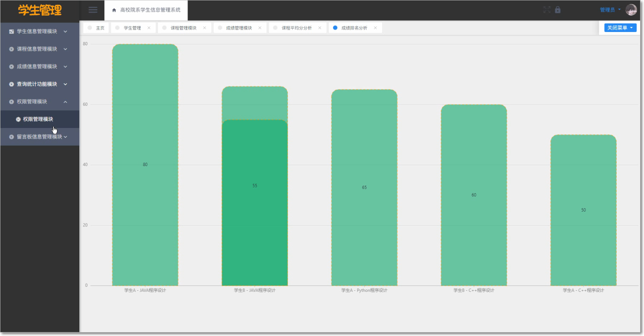
Task: Expand 查询统计功能模块 chevron
Action: tap(65, 84)
